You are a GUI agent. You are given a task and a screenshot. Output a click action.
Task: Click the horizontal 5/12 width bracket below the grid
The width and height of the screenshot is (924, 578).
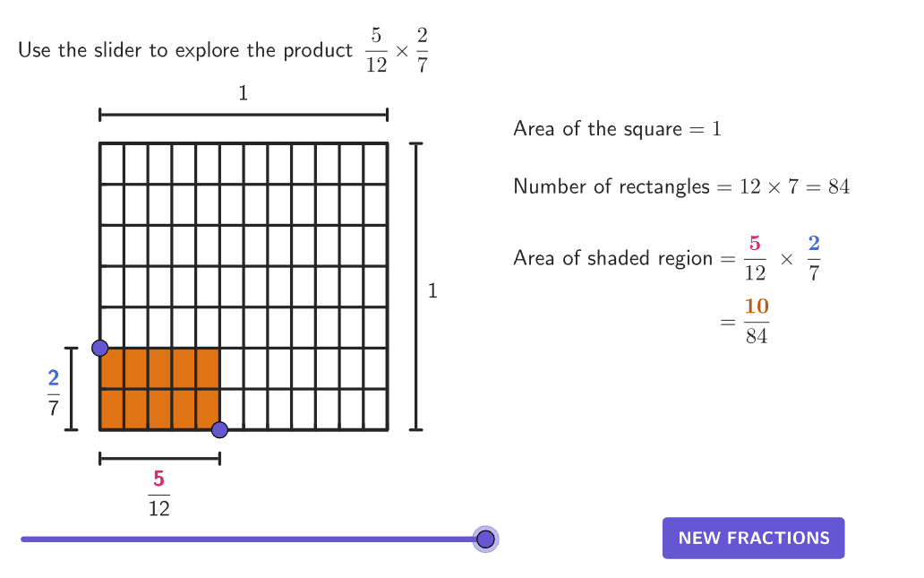tap(159, 458)
